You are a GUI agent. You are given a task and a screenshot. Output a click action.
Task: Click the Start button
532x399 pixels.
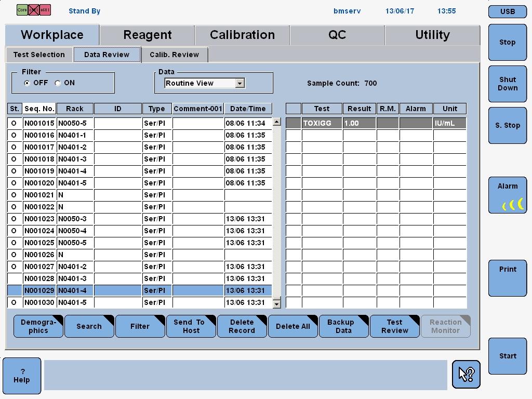[507, 356]
